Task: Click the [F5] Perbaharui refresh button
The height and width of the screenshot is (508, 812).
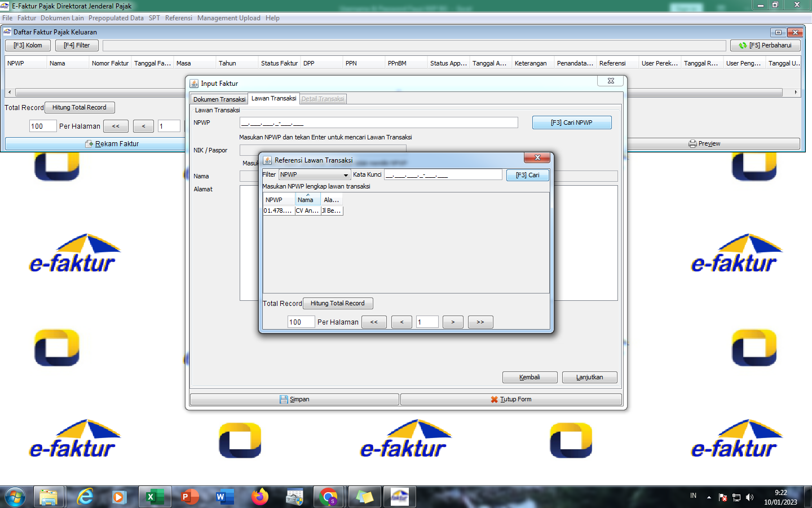Action: (765, 45)
